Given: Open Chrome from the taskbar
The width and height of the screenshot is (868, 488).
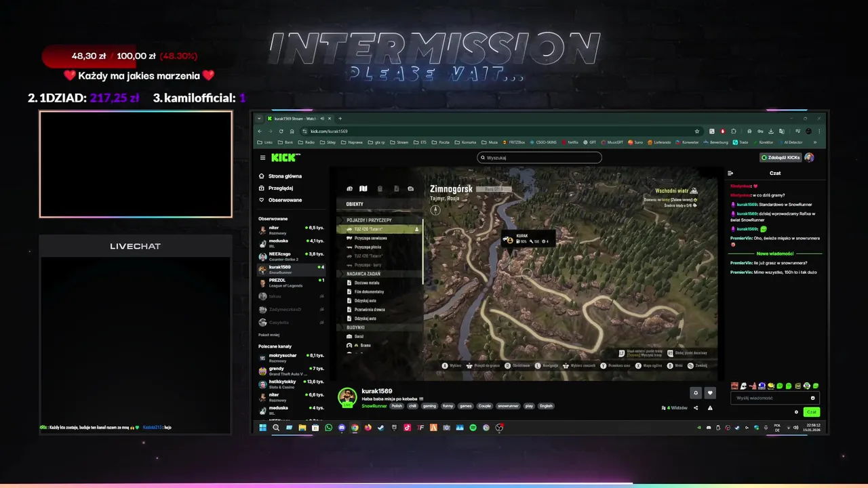Looking at the screenshot, I should 355,428.
